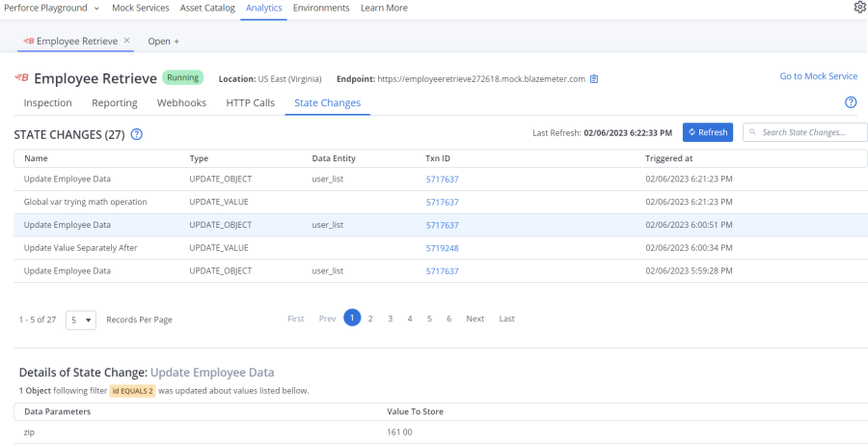
Task: Follow the Go to Mock Service link
Action: coord(819,76)
